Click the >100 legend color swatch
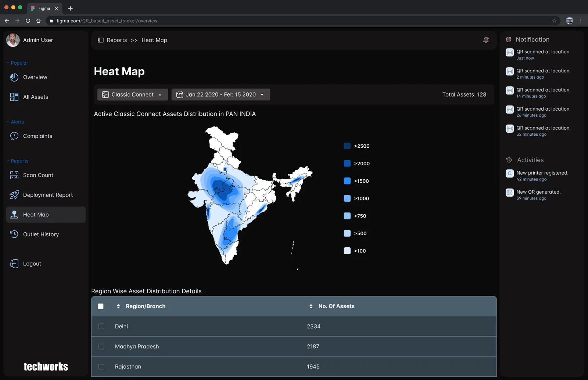 [347, 251]
